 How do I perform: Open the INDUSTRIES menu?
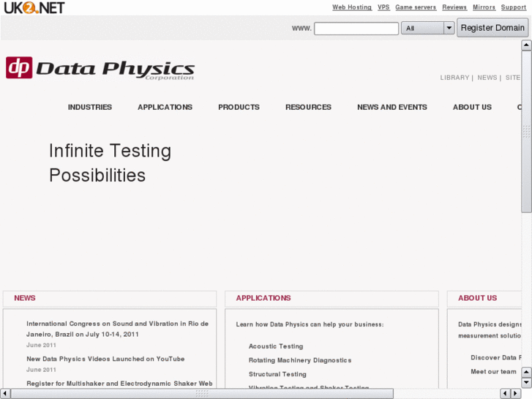click(x=90, y=108)
